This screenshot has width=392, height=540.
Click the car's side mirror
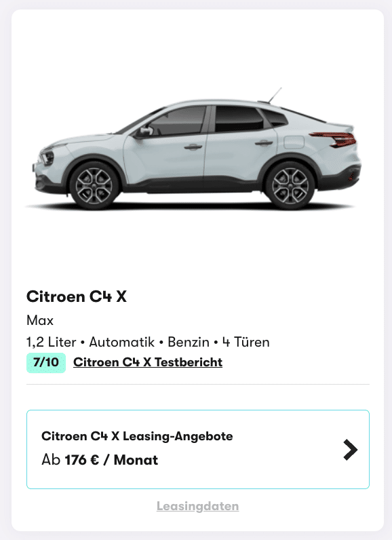pos(146,131)
